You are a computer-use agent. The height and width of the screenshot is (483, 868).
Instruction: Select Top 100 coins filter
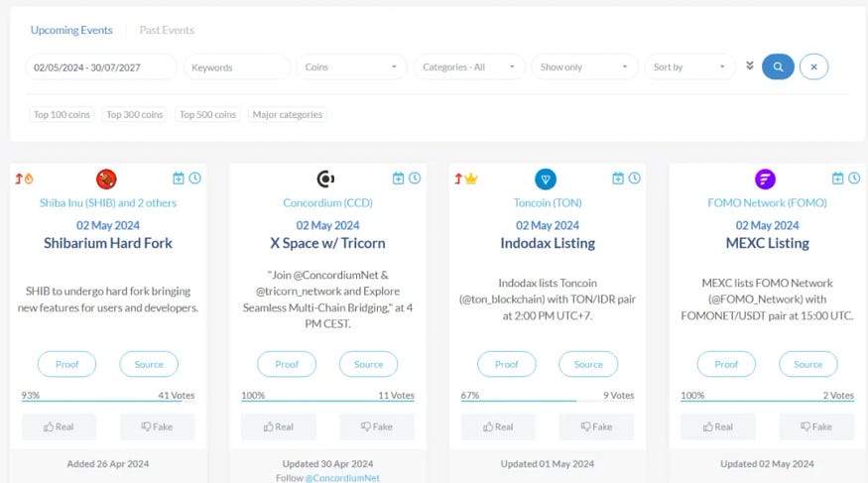(62, 114)
